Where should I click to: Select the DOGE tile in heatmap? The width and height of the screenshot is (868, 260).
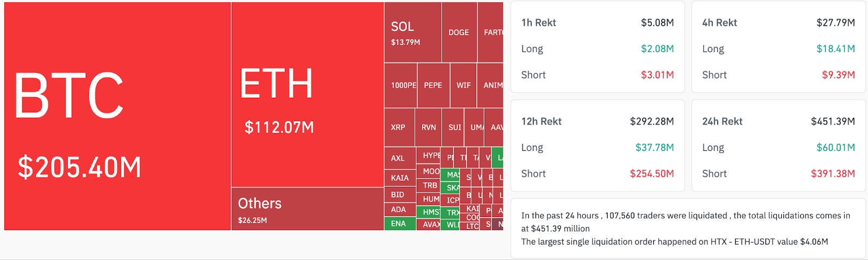click(459, 33)
